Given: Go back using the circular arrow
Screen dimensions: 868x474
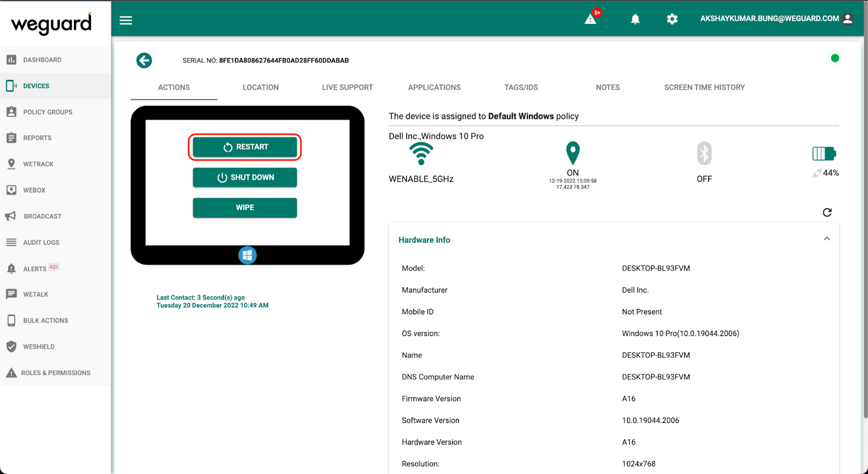Looking at the screenshot, I should pyautogui.click(x=144, y=60).
